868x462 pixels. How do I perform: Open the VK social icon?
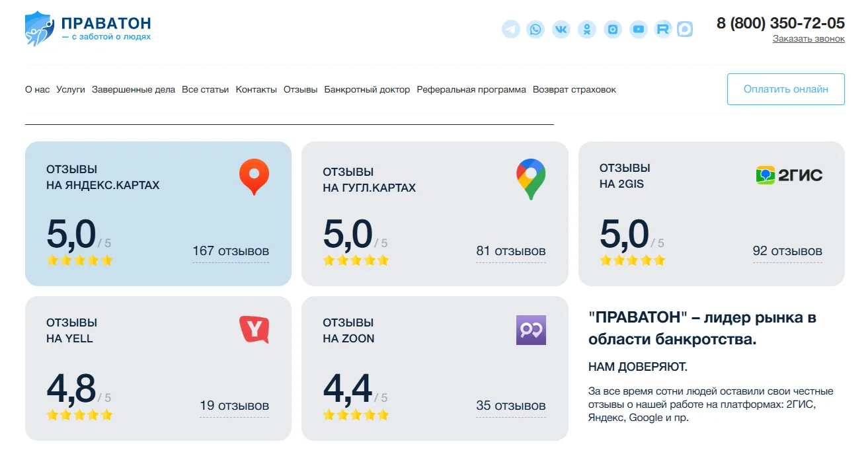click(561, 29)
